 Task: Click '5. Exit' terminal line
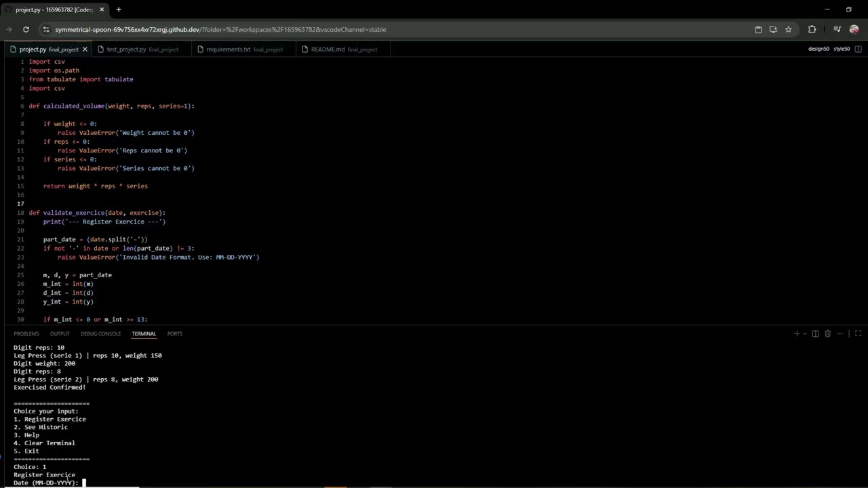click(26, 451)
